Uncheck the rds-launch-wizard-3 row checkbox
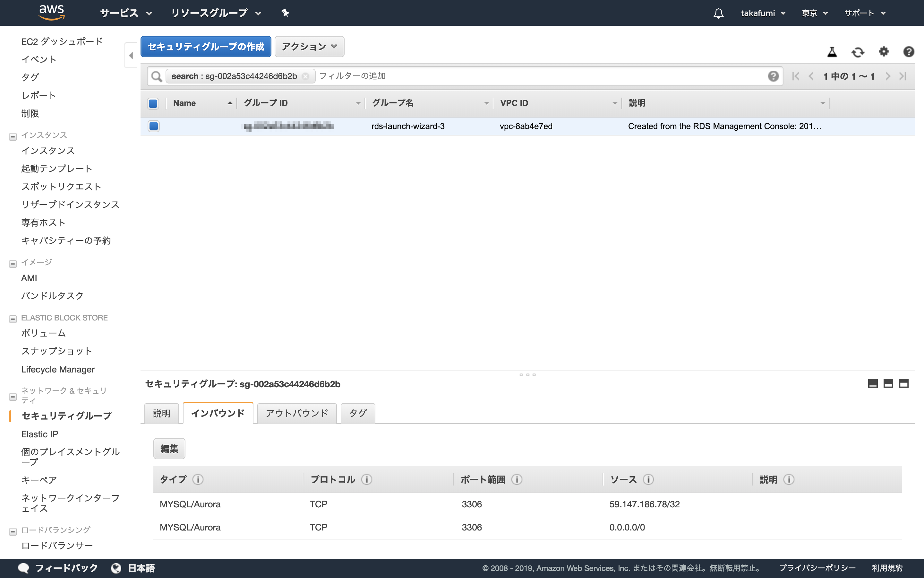This screenshot has height=578, width=924. click(x=153, y=126)
